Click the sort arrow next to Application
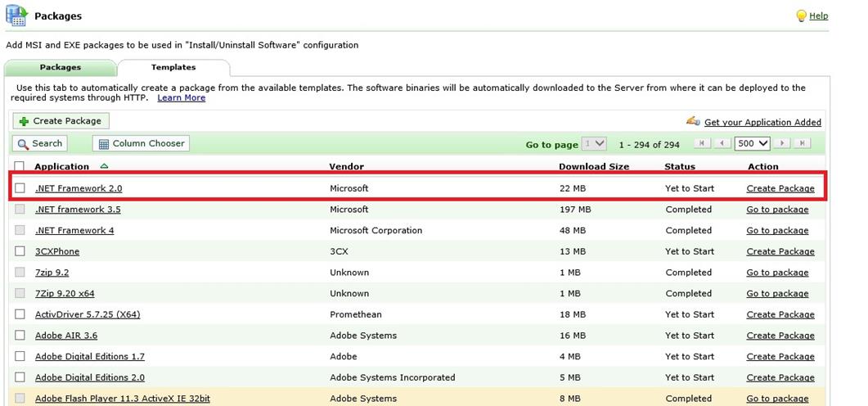Viewport: 868px width, 406px height. pyautogui.click(x=104, y=165)
